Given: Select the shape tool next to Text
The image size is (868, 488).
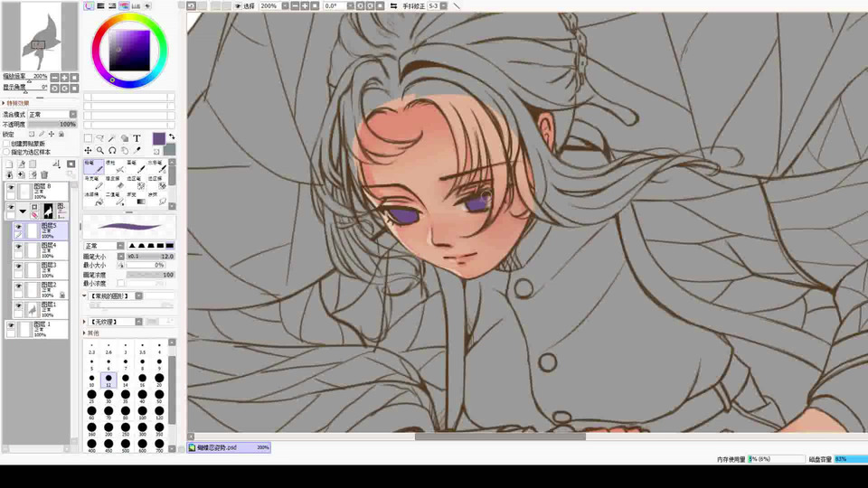Looking at the screenshot, I should coord(125,138).
